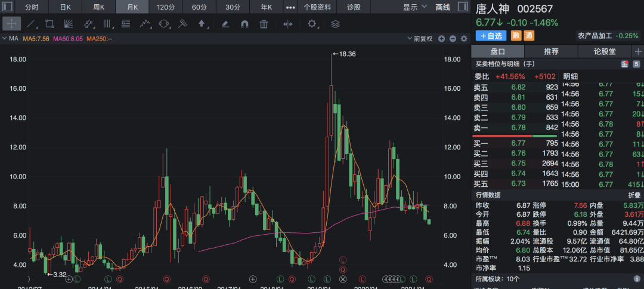This screenshot has width=644, height=289.
Task: Expand the 显示 display dropdown
Action: [415, 7]
